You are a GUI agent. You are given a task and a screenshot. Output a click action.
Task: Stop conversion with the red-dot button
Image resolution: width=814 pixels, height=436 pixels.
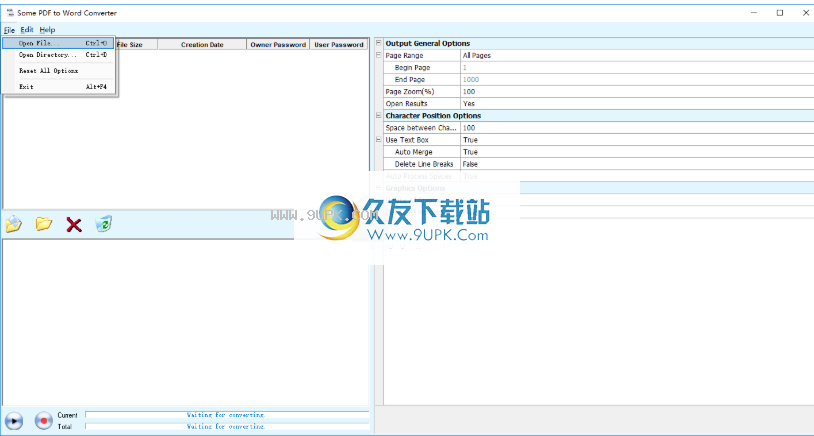44,420
